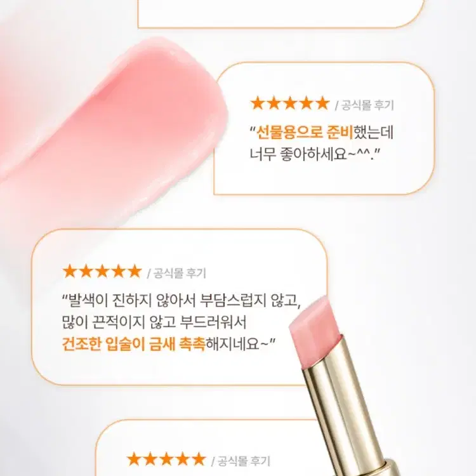Click the middle star in gift review
Image resolution: width=476 pixels, height=476 pixels.
click(x=290, y=103)
